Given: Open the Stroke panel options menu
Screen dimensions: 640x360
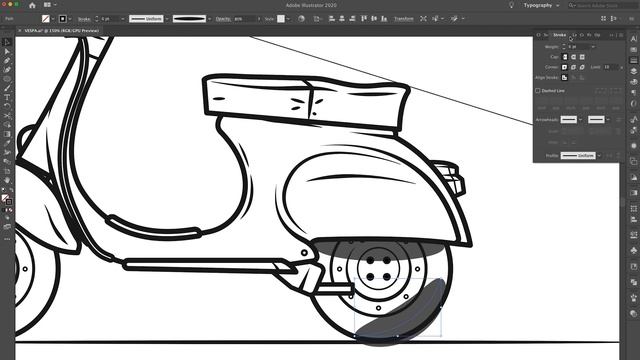Looking at the screenshot, I should (621, 35).
